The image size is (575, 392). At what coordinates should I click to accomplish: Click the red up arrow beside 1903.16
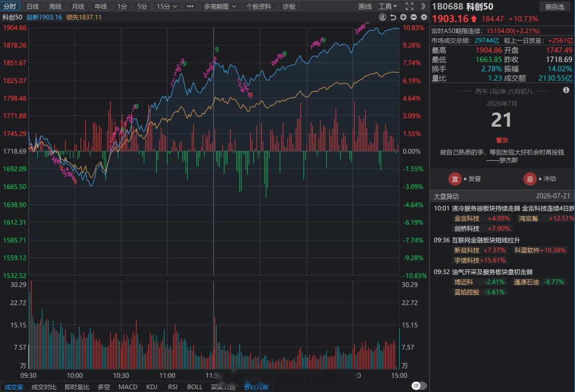(474, 19)
